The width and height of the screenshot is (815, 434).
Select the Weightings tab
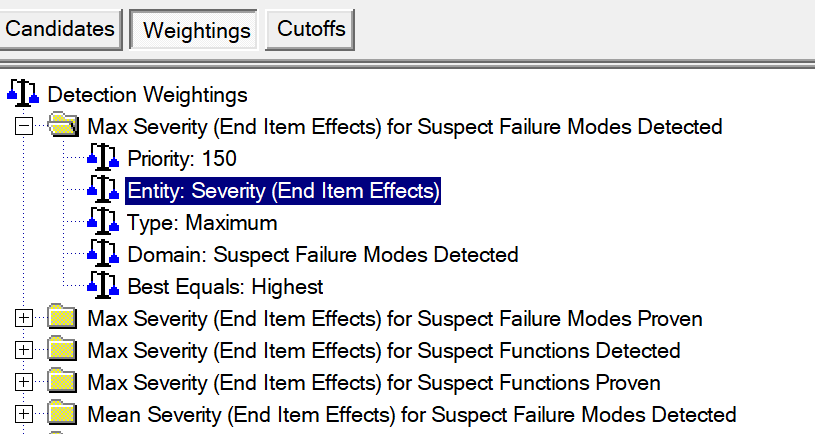point(197,30)
